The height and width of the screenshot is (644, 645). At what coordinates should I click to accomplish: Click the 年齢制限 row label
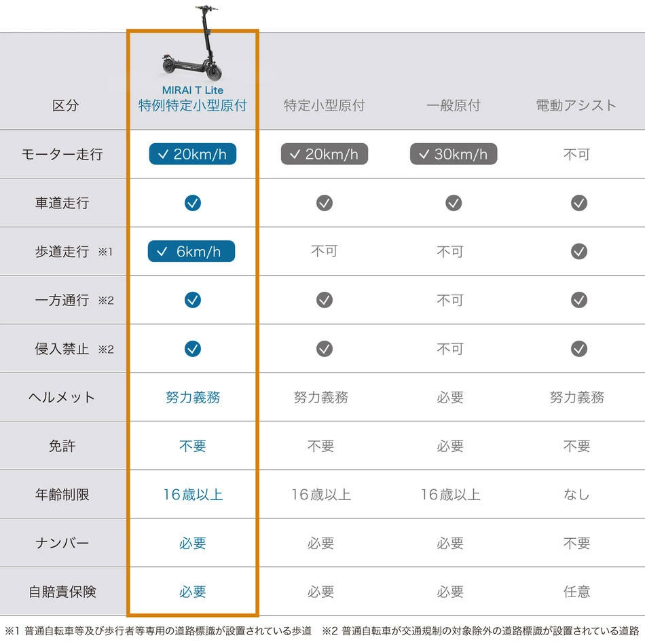point(62,495)
